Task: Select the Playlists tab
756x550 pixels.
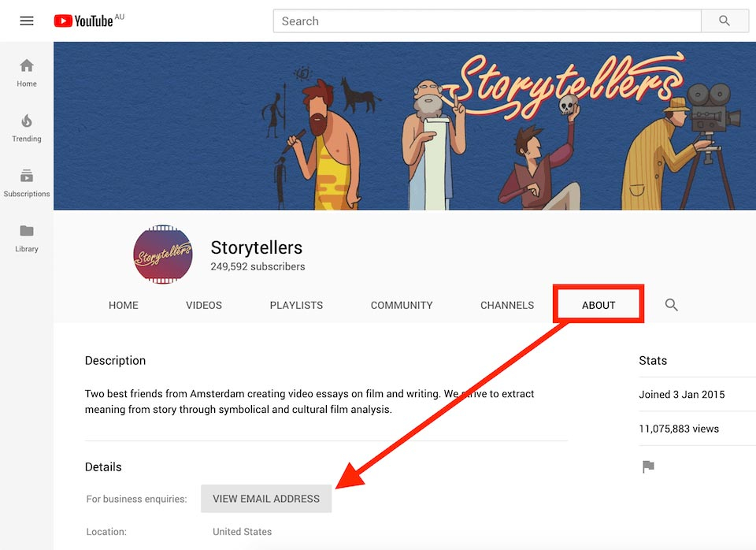Action: 296,305
